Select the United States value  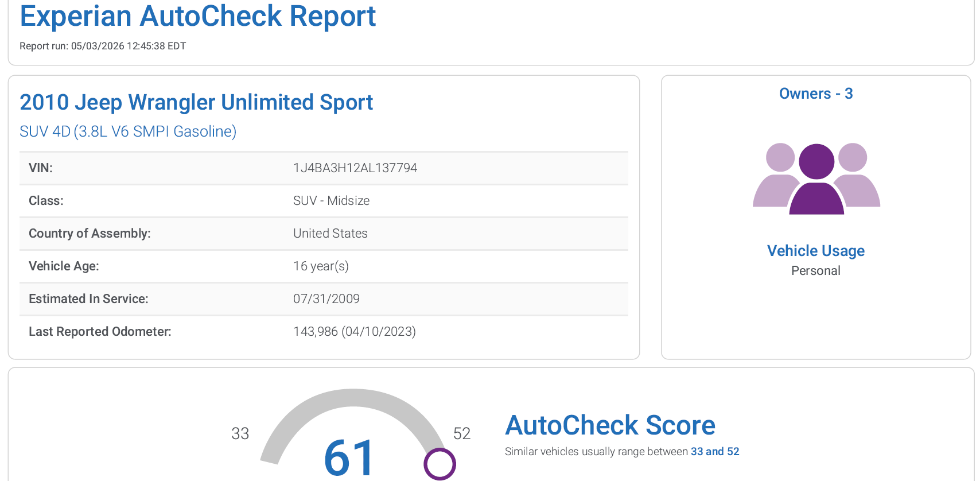pyautogui.click(x=330, y=234)
